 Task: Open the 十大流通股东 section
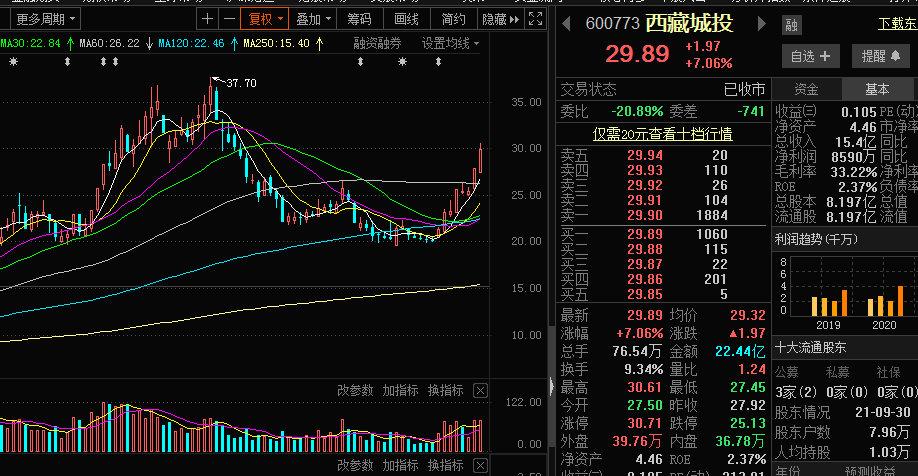point(810,348)
